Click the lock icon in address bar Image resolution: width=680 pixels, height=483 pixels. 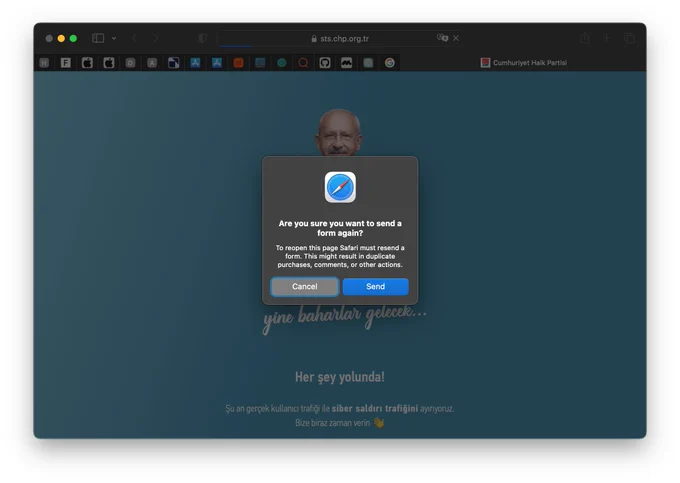click(x=314, y=39)
